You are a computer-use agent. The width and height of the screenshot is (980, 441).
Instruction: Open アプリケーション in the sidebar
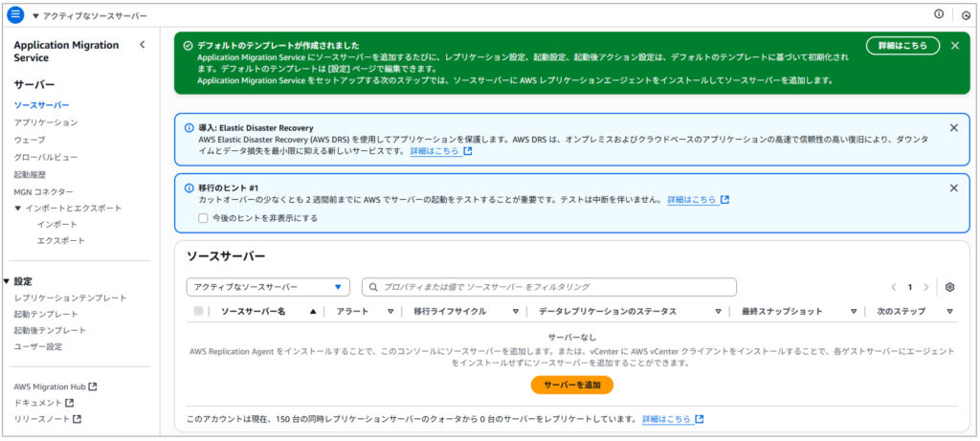coord(46,122)
